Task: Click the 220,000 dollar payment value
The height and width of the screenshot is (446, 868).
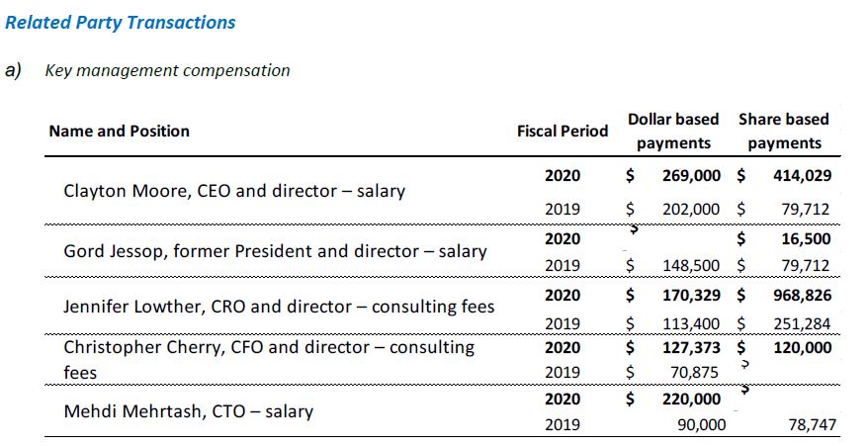Action: (693, 399)
